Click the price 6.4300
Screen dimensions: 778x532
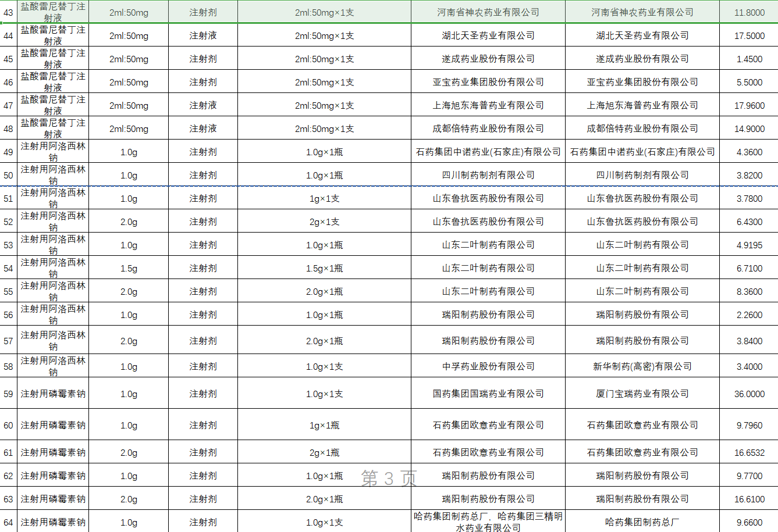coord(749,222)
